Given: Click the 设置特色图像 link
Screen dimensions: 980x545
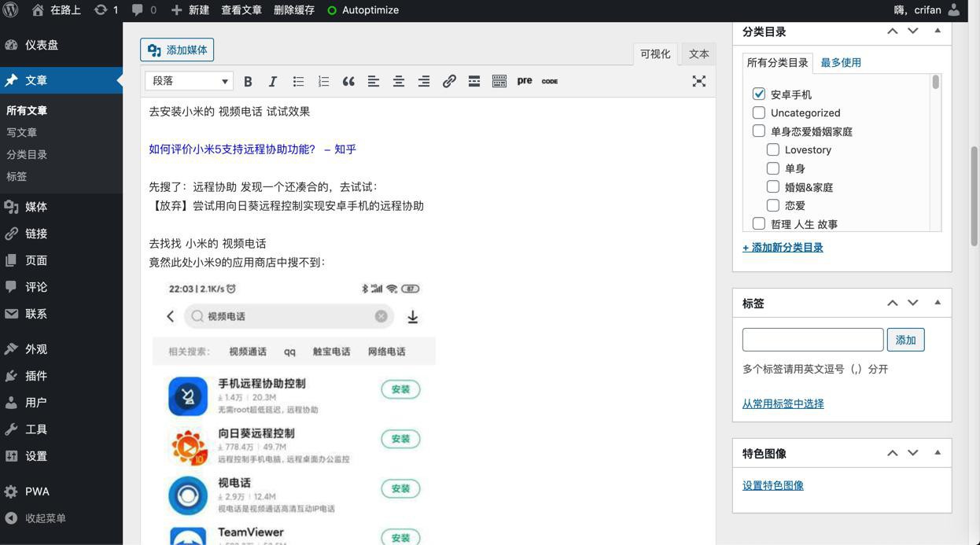Looking at the screenshot, I should click(773, 485).
